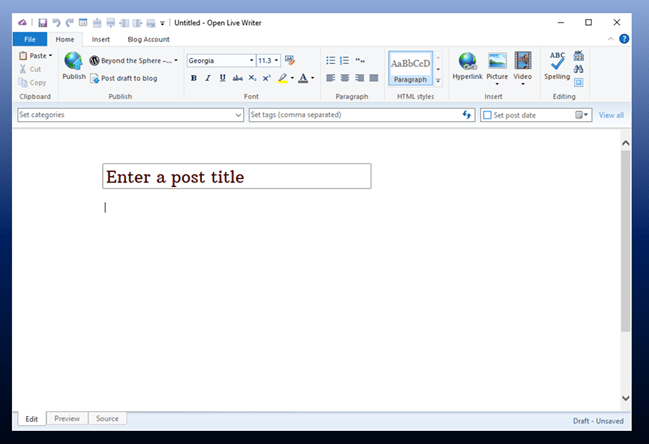The height and width of the screenshot is (444, 649).
Task: Click the yellow highlight color button
Action: coord(283,78)
